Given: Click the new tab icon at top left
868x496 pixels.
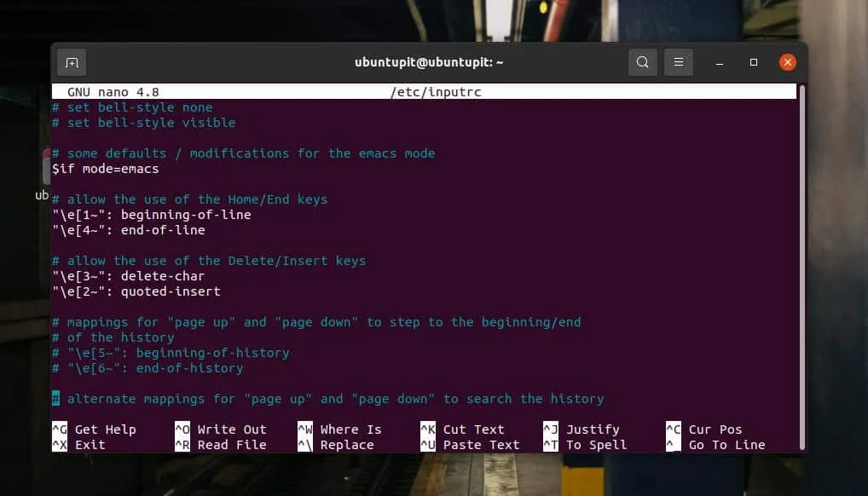Looking at the screenshot, I should pyautogui.click(x=72, y=61).
